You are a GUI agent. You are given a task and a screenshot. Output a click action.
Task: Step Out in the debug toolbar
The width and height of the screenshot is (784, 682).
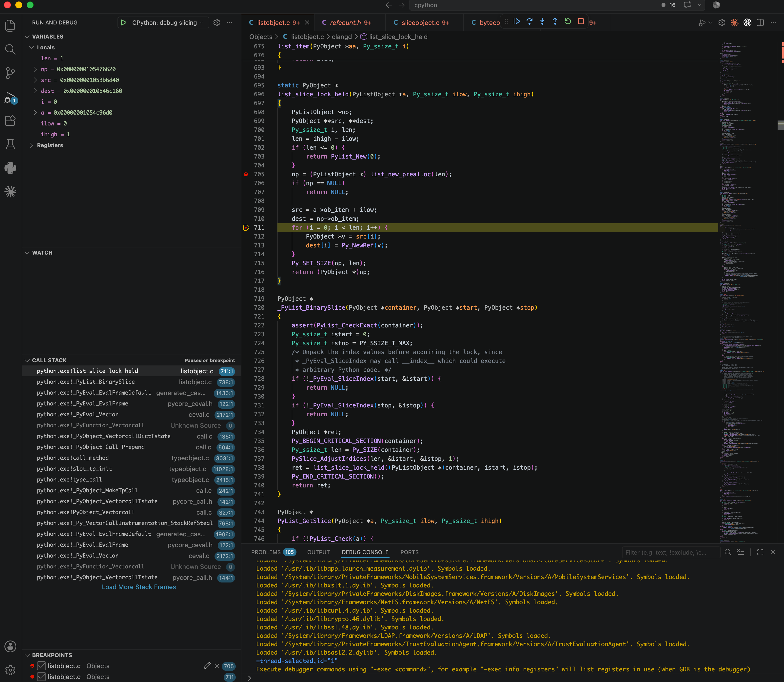point(555,22)
